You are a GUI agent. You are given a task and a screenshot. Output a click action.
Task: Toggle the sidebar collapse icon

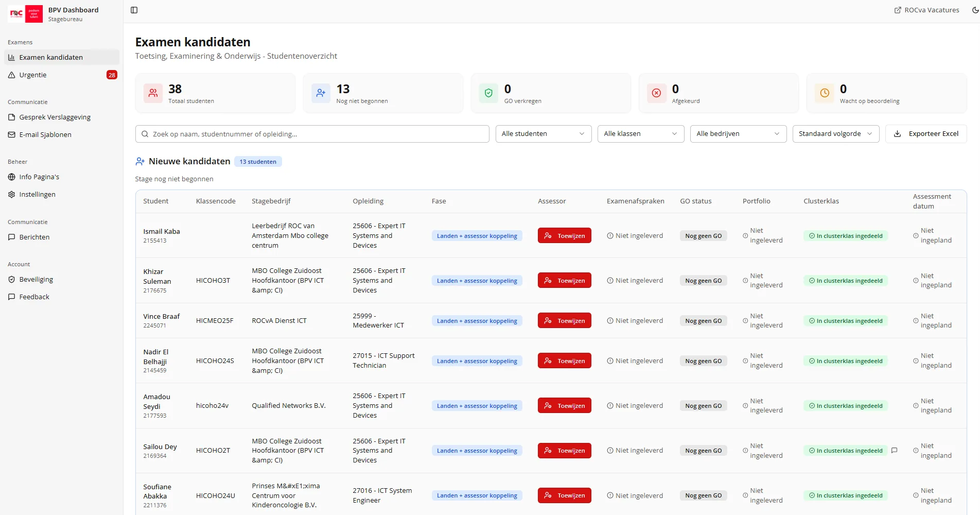tap(134, 10)
